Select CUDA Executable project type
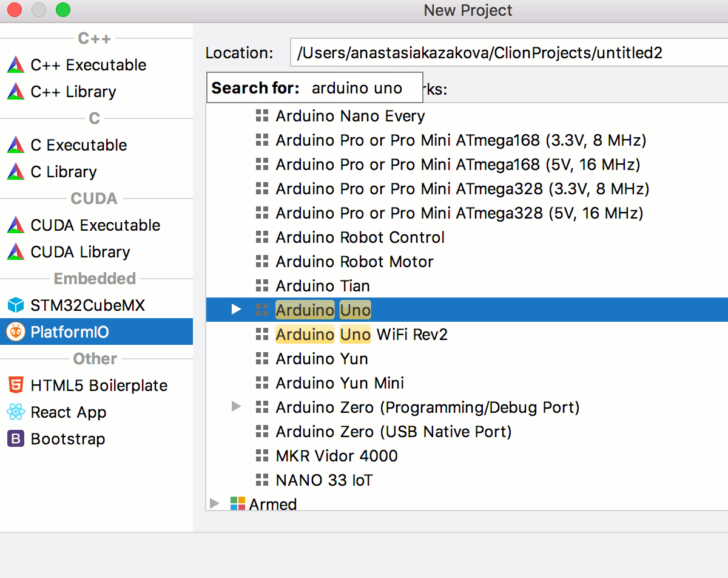728x578 pixels. (96, 225)
